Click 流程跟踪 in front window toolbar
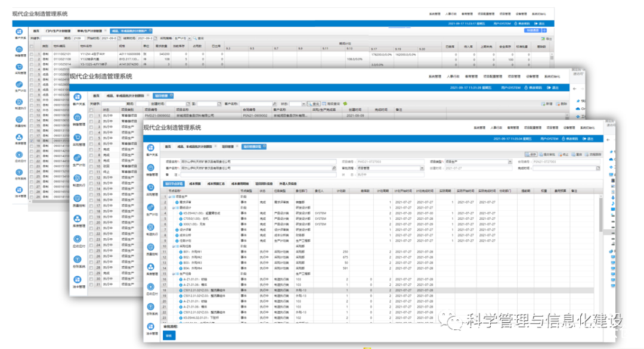The height and width of the screenshot is (349, 644). [593, 155]
